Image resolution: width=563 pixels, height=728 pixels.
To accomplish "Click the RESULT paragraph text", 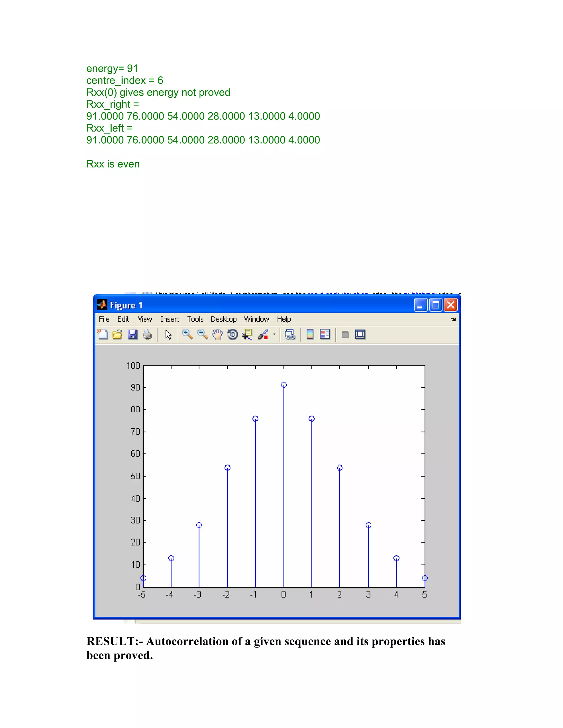I will [266, 648].
